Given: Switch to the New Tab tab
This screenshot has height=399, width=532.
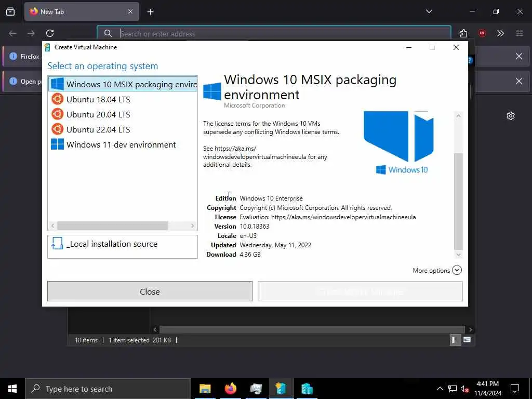Looking at the screenshot, I should 82,11.
